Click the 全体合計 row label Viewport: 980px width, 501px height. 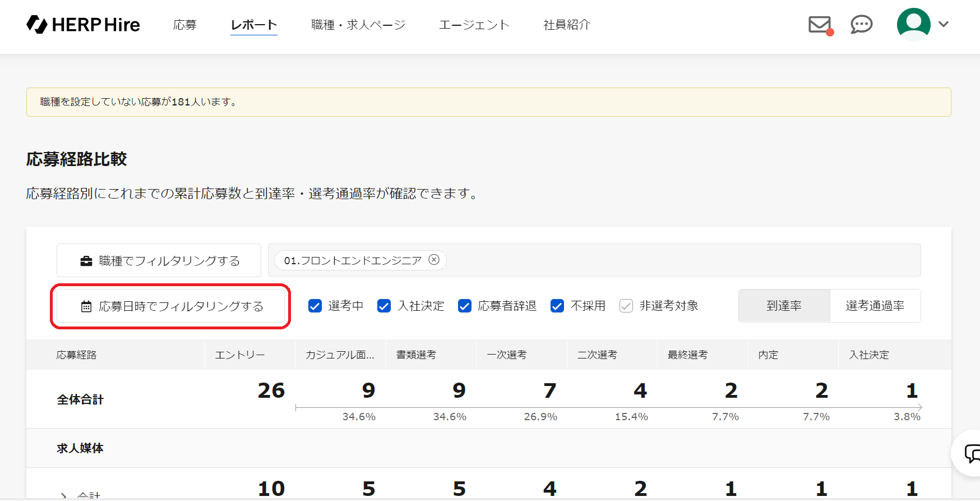(80, 399)
